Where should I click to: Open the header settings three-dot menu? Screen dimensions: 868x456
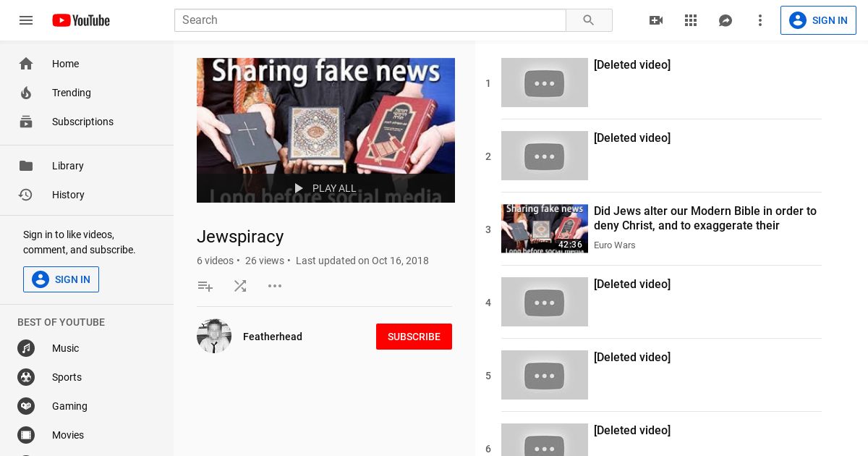click(x=760, y=20)
